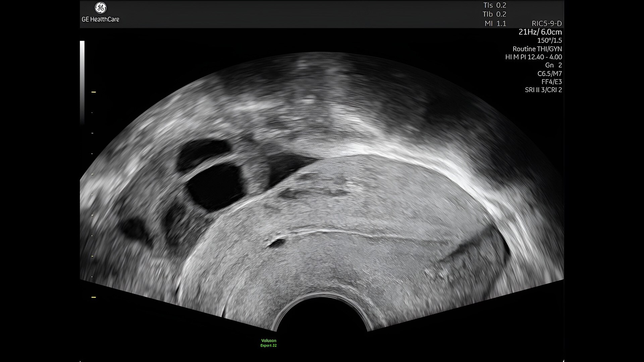This screenshot has height=362, width=644.
Task: Click the 21Hz/ 6.0cm frame rate readout
Action: click(540, 32)
